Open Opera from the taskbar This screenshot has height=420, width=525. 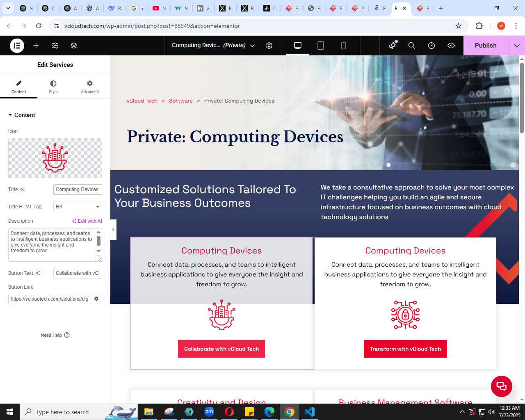tap(229, 412)
